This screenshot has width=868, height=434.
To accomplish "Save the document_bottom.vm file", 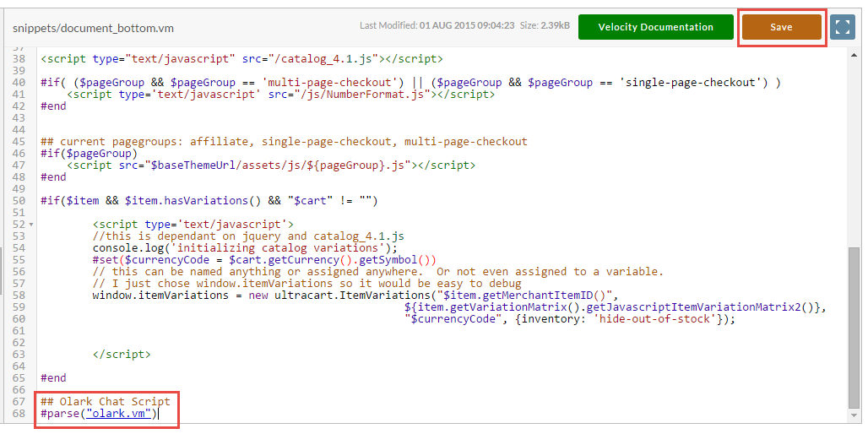I will click(781, 27).
